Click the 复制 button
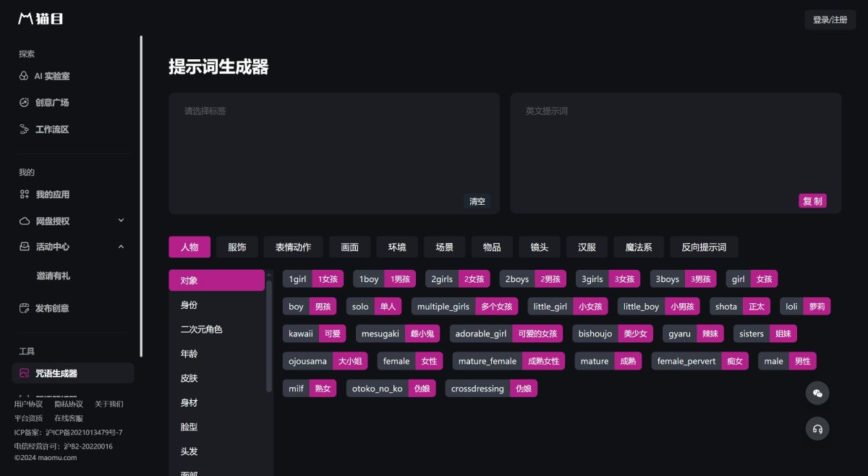 (812, 200)
